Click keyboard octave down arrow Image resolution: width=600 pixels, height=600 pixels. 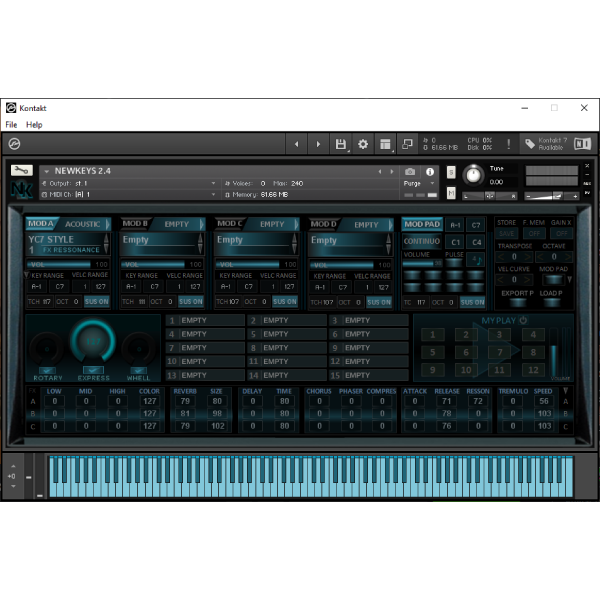(x=13, y=486)
